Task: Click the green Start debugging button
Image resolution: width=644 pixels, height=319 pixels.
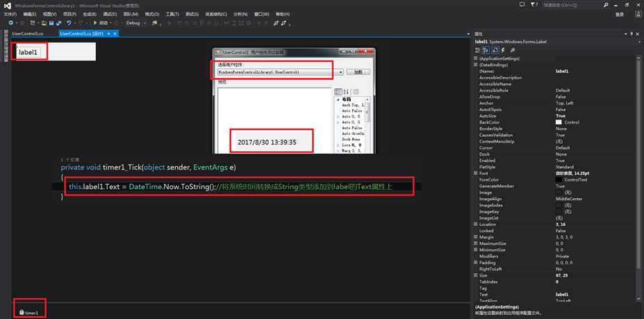Action: click(101, 23)
